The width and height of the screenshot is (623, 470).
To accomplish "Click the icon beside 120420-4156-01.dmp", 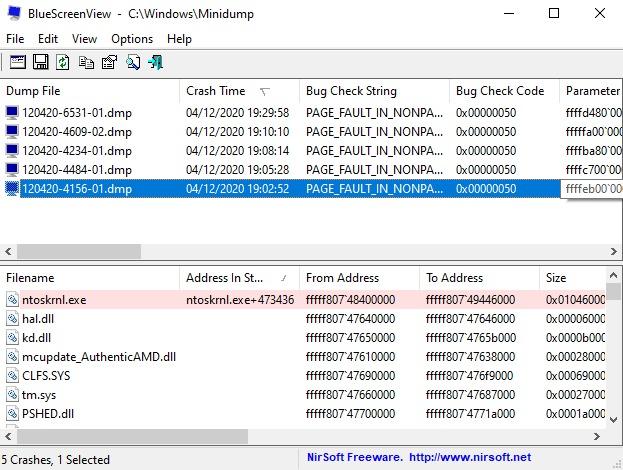I will tap(12, 189).
